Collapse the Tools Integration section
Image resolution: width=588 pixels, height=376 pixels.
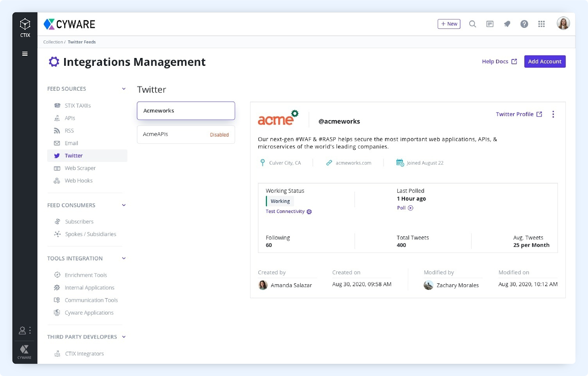(x=124, y=258)
